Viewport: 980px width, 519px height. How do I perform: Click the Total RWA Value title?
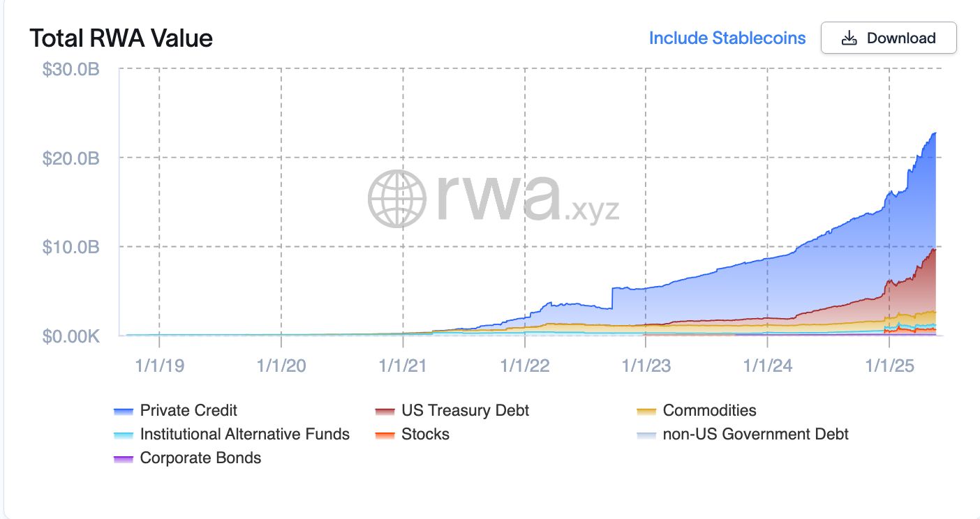click(121, 38)
